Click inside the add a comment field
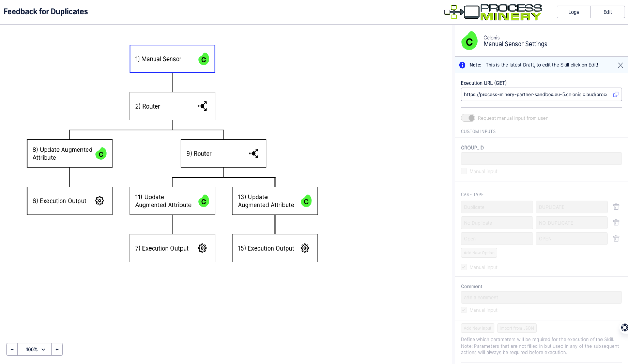Image resolution: width=628 pixels, height=364 pixels. click(x=541, y=297)
